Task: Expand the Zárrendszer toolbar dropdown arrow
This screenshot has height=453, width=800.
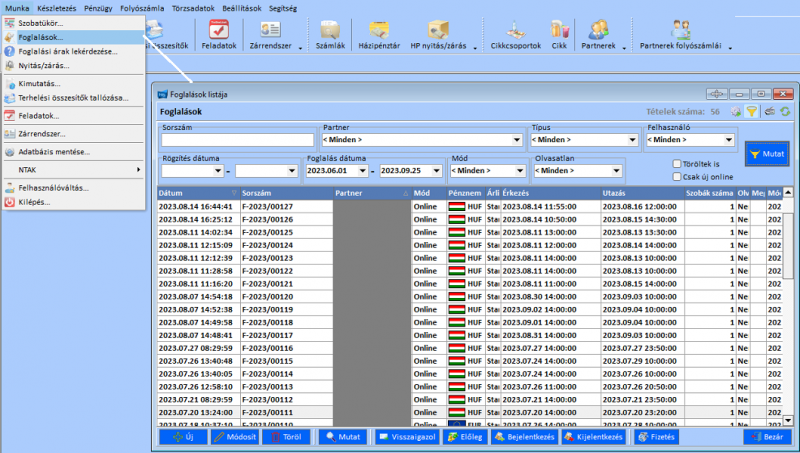Action: pos(300,48)
